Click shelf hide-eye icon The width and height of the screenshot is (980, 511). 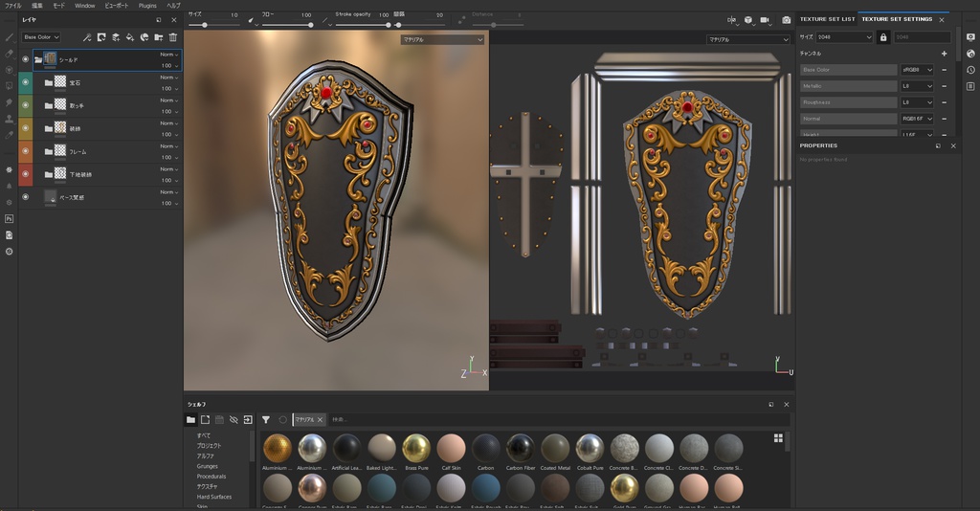click(x=234, y=420)
